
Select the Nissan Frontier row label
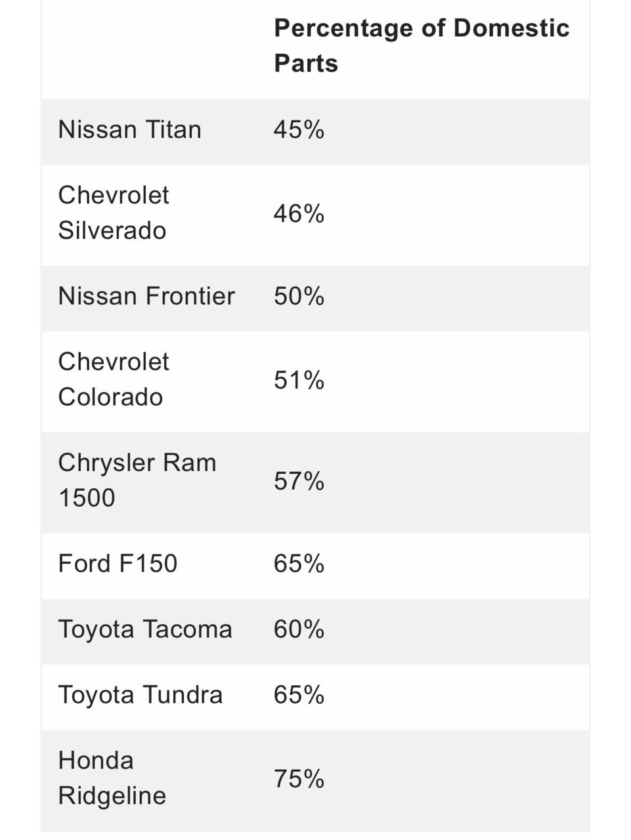(146, 296)
